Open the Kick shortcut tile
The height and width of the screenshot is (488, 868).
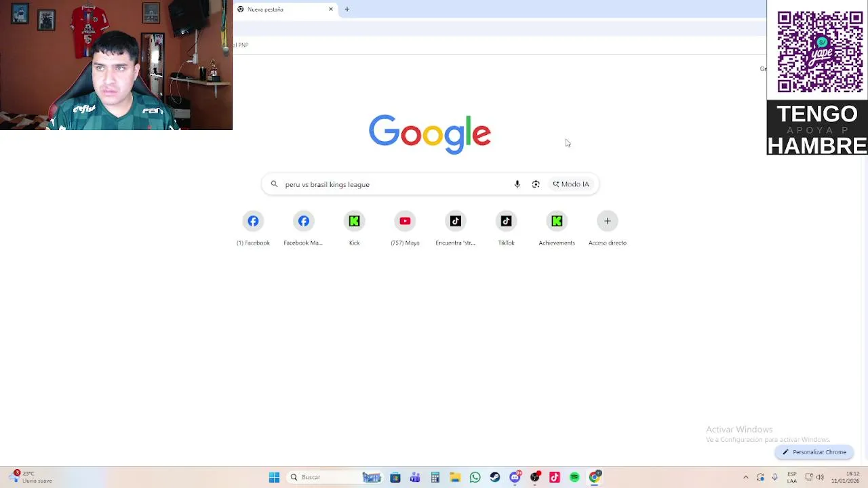354,228
